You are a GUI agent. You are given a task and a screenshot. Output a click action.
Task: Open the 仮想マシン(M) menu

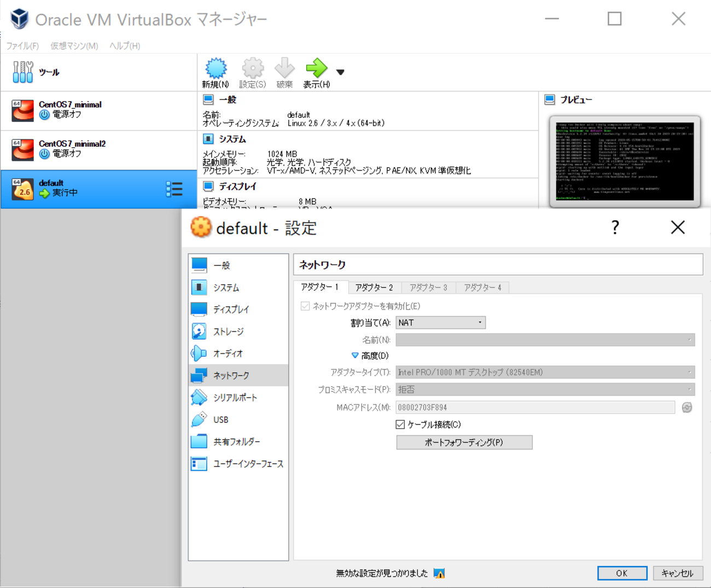coord(74,46)
